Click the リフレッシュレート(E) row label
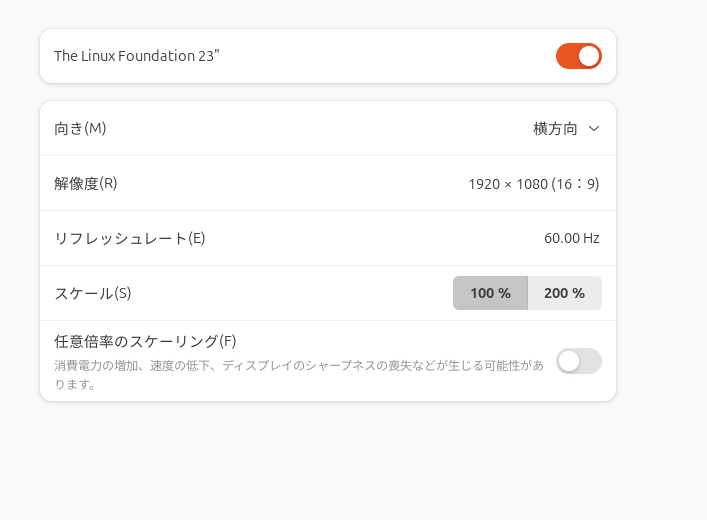The image size is (707, 520). 130,238
